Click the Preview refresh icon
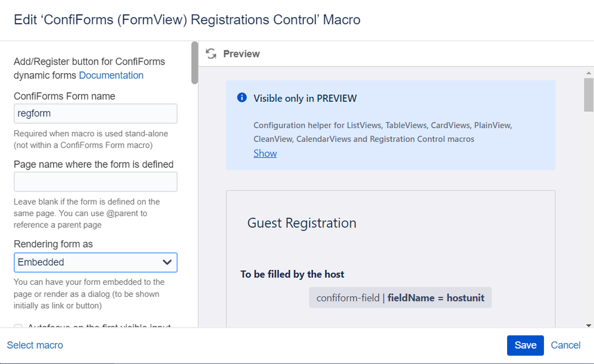594x364 pixels. click(211, 54)
